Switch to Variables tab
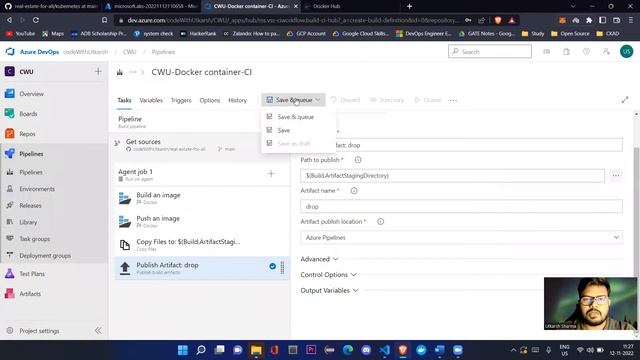 coord(151,100)
